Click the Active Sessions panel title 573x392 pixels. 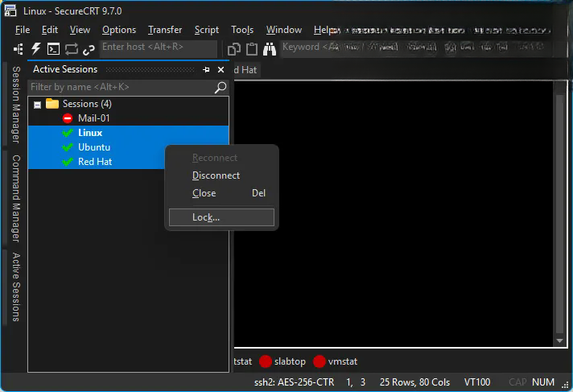point(65,69)
